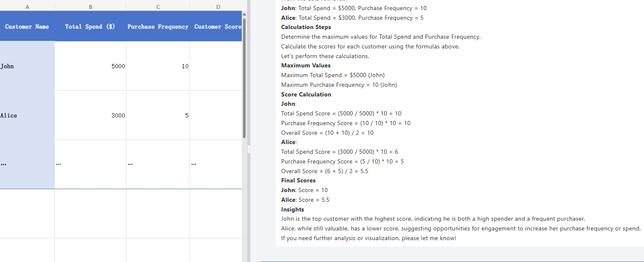Screen dimensions: 644x262
Task: Click John's empty Customer Score cell
Action: coord(216,66)
